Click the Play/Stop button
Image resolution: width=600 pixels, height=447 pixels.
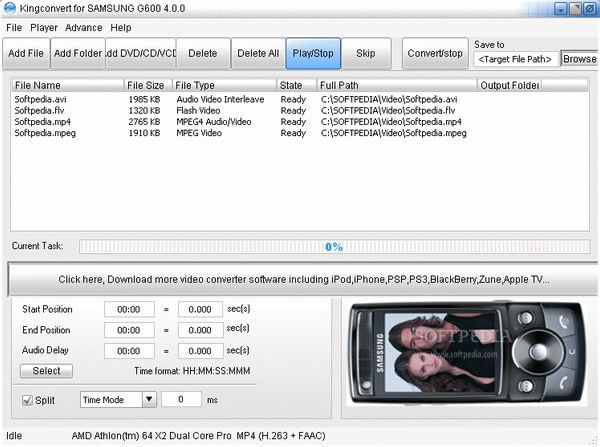pyautogui.click(x=313, y=53)
